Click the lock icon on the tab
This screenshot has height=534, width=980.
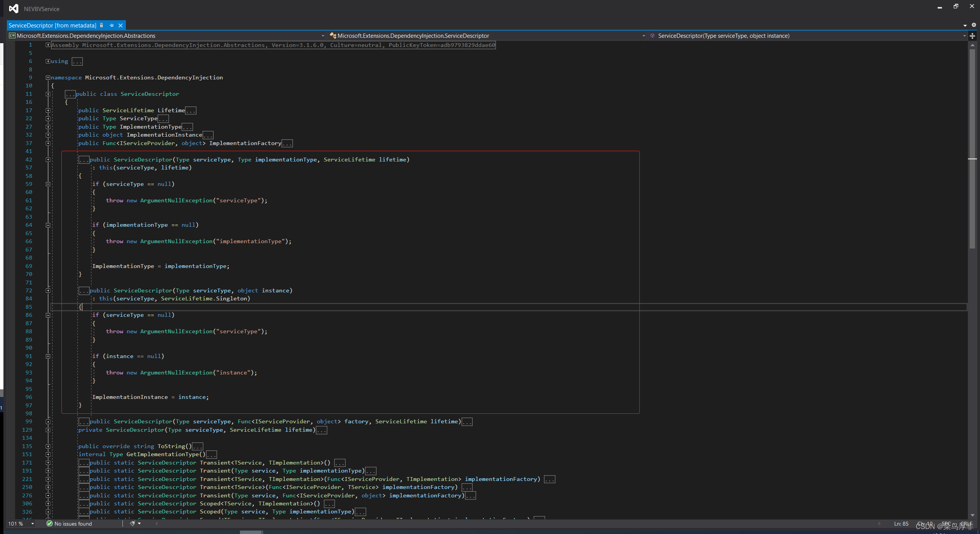[x=101, y=25]
